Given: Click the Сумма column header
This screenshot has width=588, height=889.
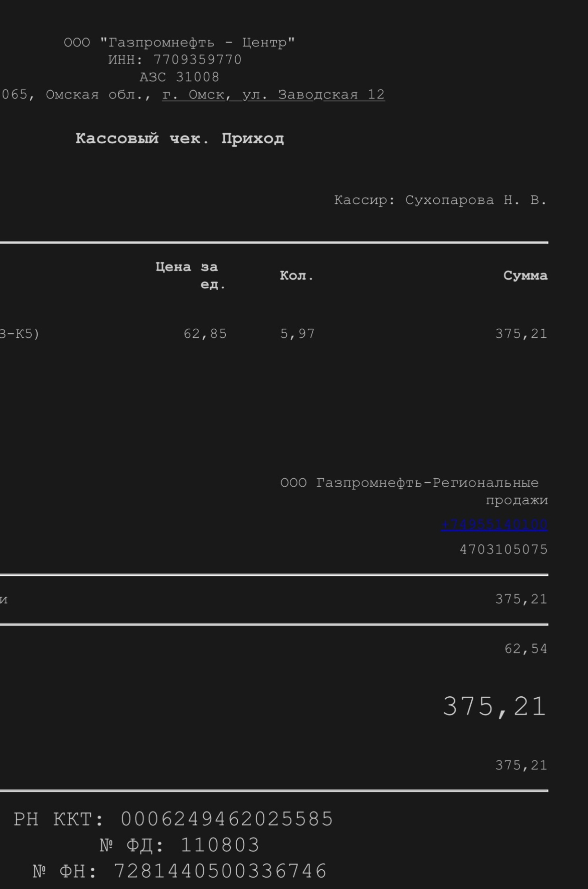Looking at the screenshot, I should 526,276.
